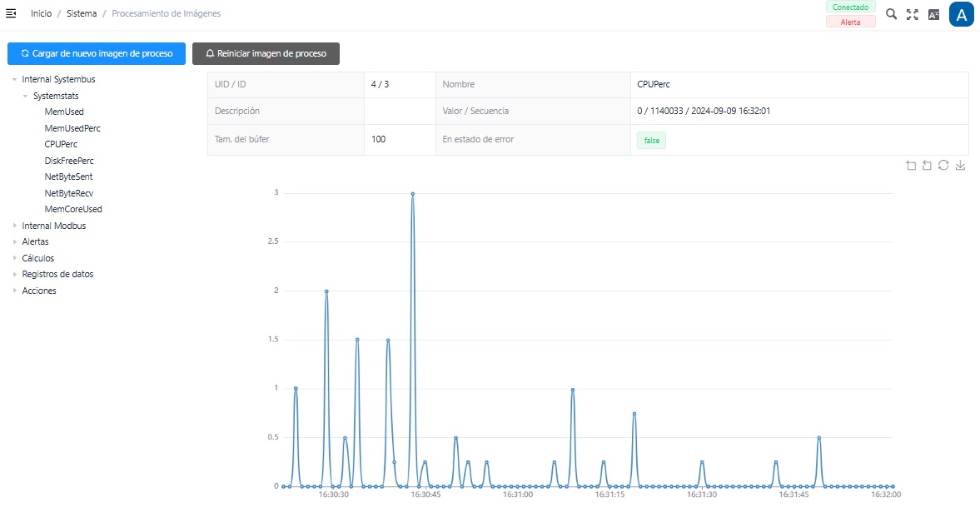
Task: Click the red Alerta status badge
Action: click(850, 22)
